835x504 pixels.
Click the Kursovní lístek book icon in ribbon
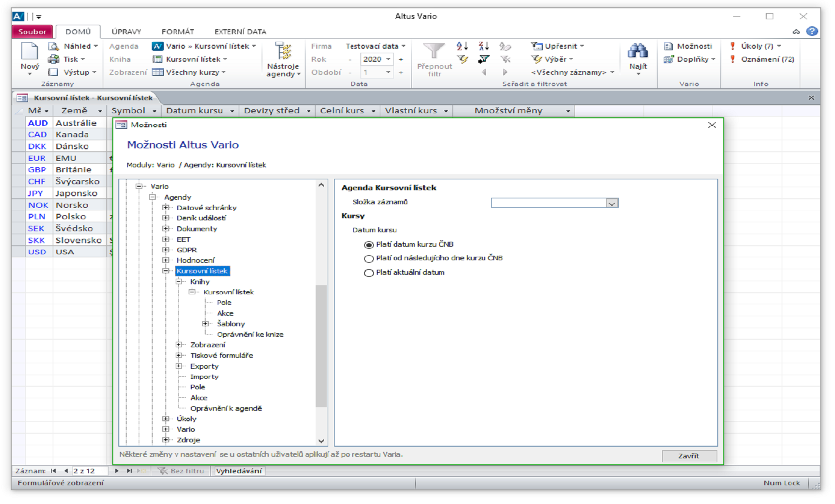(x=157, y=59)
